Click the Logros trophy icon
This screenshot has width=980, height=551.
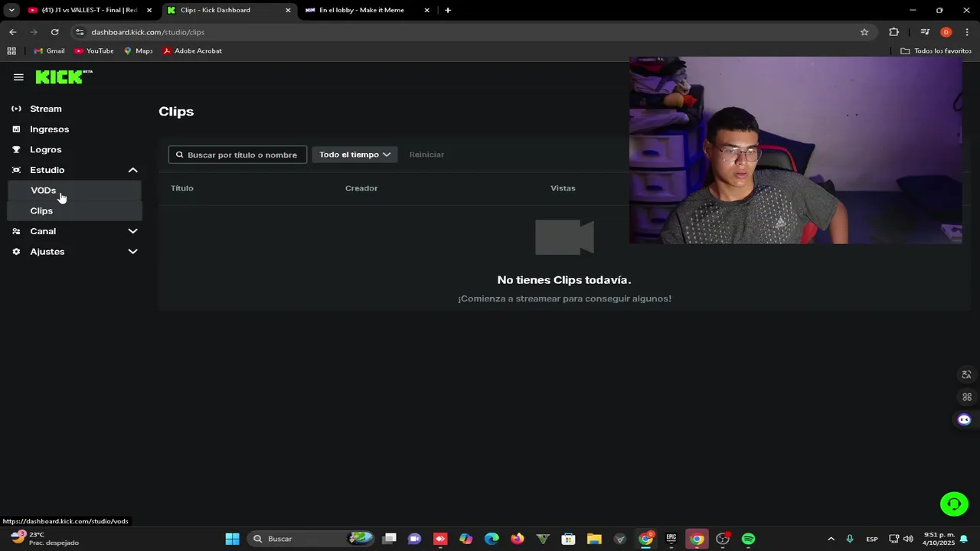click(x=16, y=149)
